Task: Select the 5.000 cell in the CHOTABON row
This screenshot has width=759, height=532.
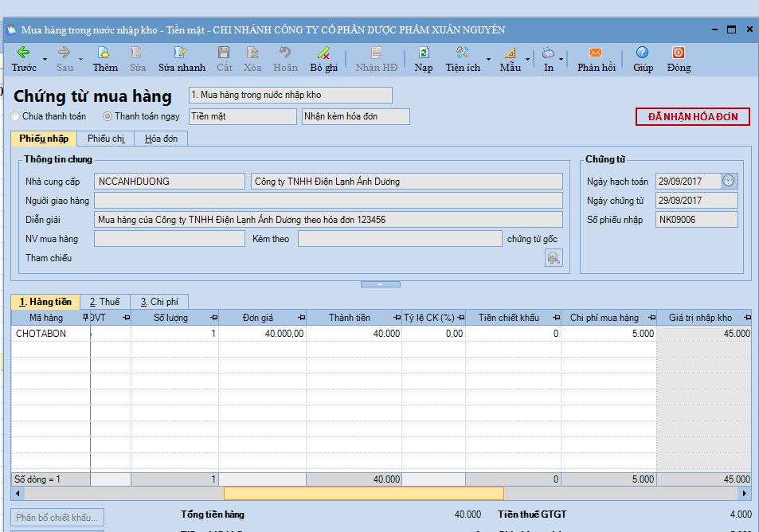Action: 609,334
